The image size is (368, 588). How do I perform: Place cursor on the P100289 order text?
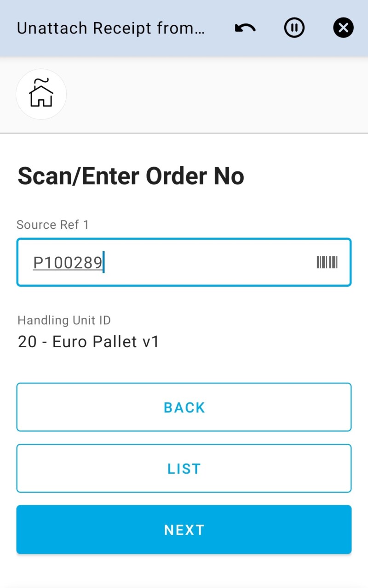pos(68,263)
